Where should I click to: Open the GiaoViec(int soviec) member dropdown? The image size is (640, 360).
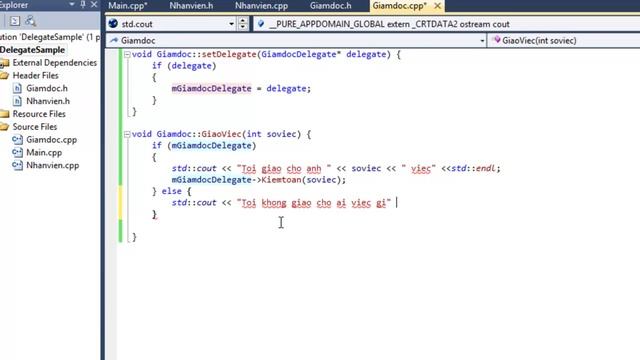point(565,40)
